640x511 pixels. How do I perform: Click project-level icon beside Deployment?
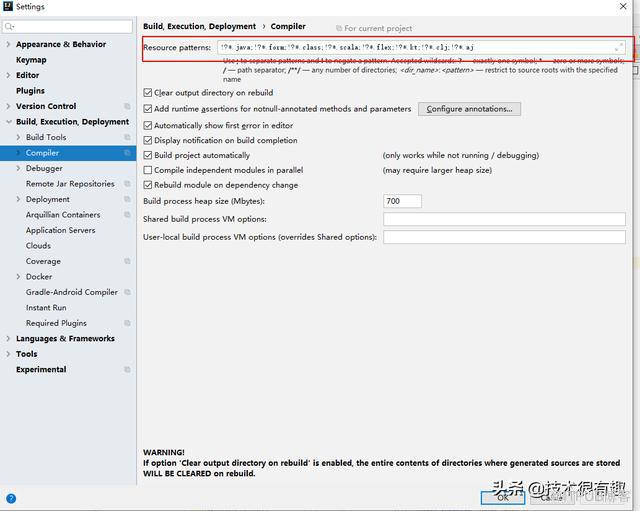point(127,199)
